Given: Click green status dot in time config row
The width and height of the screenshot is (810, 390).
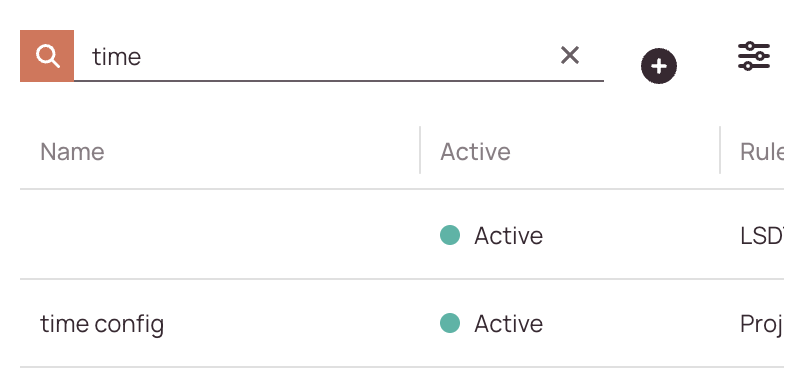Looking at the screenshot, I should tap(450, 323).
